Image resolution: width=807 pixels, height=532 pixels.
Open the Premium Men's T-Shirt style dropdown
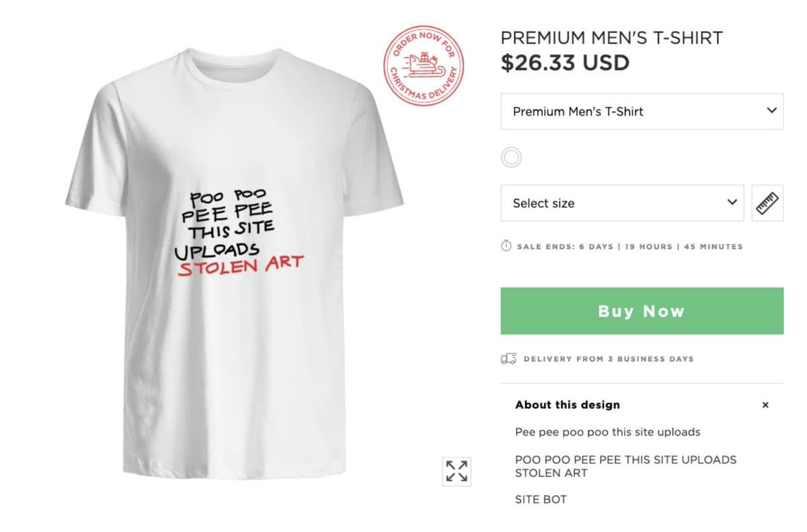tap(642, 112)
